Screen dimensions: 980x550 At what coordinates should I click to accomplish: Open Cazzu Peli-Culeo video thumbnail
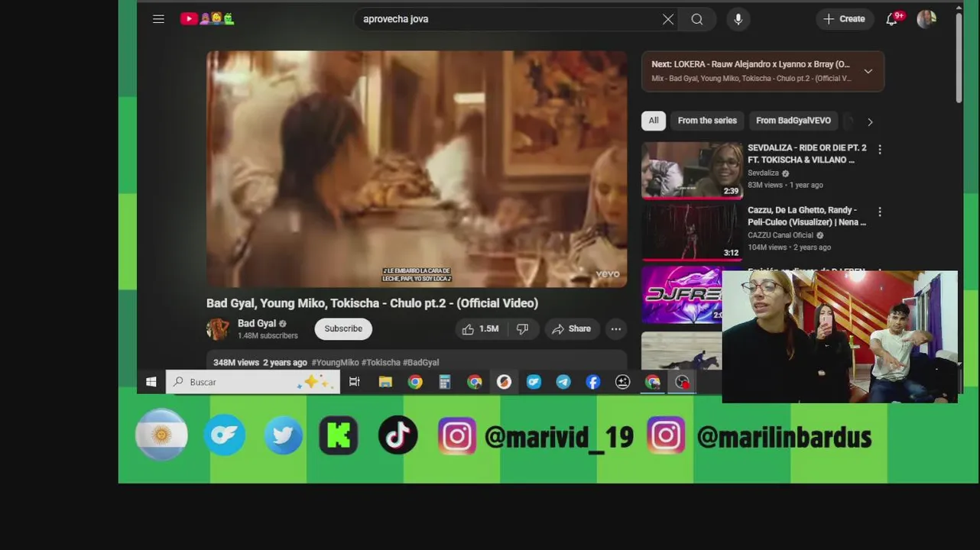coord(692,232)
